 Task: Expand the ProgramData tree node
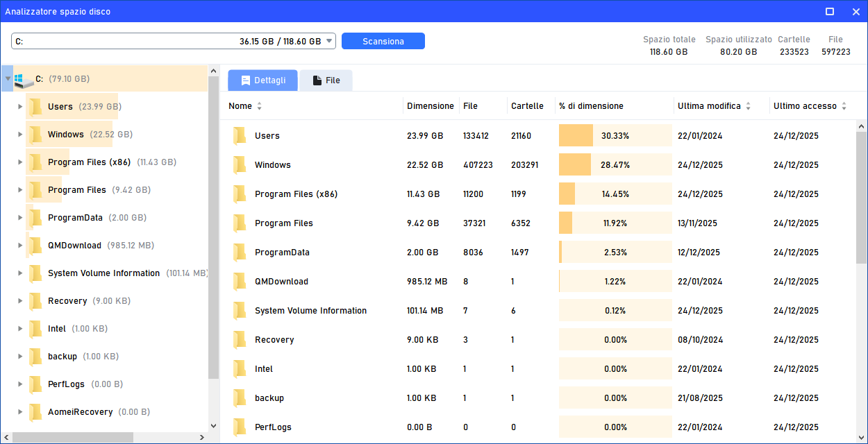(20, 218)
